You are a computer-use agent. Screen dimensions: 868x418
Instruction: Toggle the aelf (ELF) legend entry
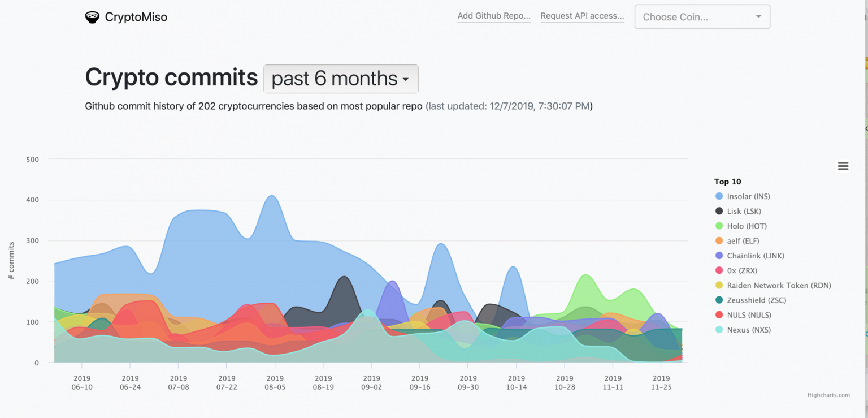[x=737, y=241]
